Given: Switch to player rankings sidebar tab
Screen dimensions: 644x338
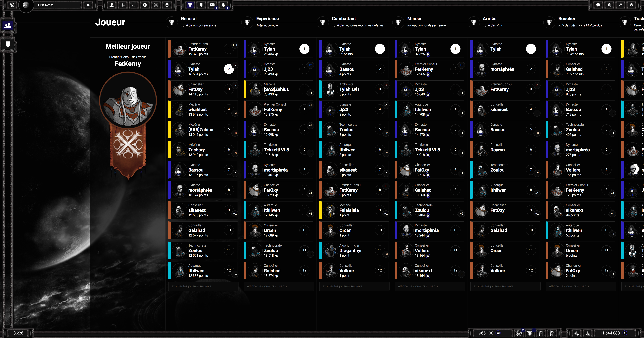Looking at the screenshot, I should coord(8,25).
